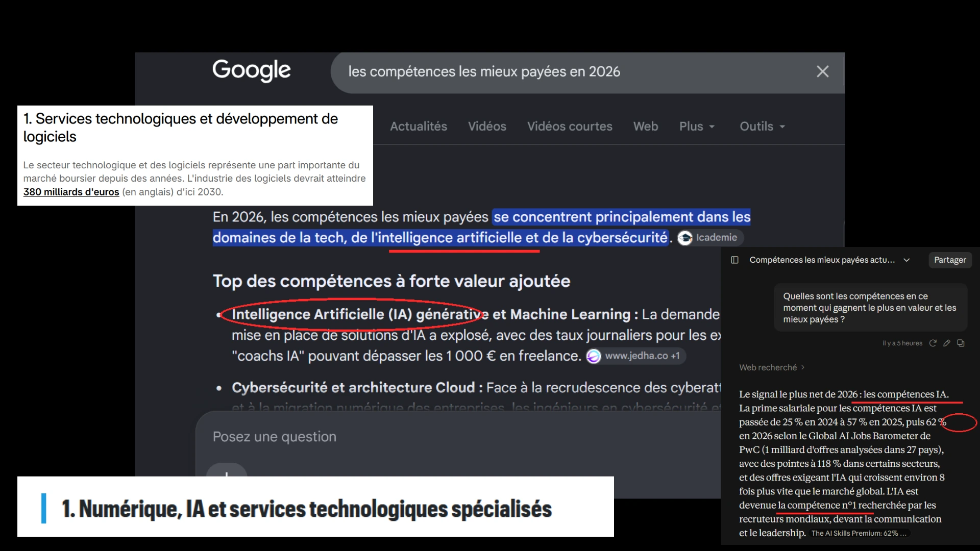980x551 pixels.
Task: Edit the chat question with pencil icon
Action: pos(947,343)
